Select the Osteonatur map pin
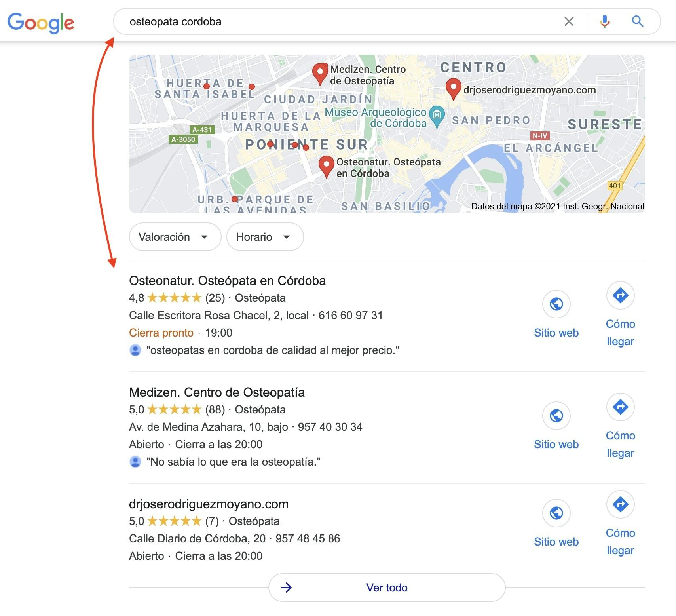 pyautogui.click(x=326, y=167)
